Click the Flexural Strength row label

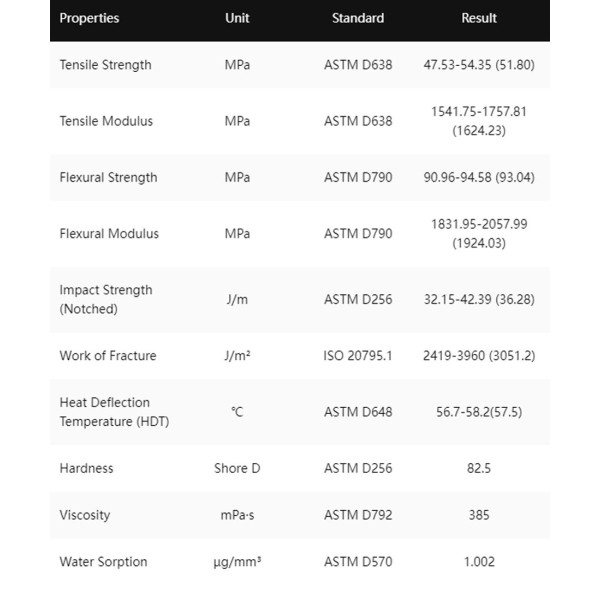coord(108,177)
